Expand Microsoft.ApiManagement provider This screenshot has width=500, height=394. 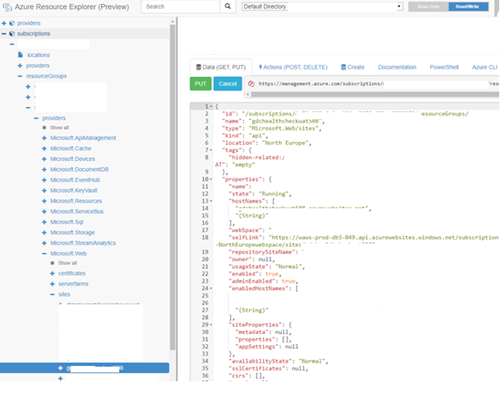coord(44,138)
